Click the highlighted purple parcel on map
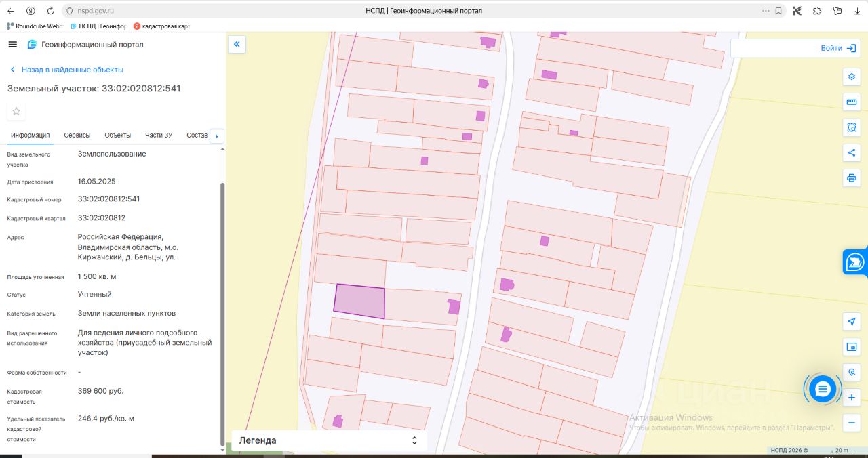868x458 pixels. 359,301
